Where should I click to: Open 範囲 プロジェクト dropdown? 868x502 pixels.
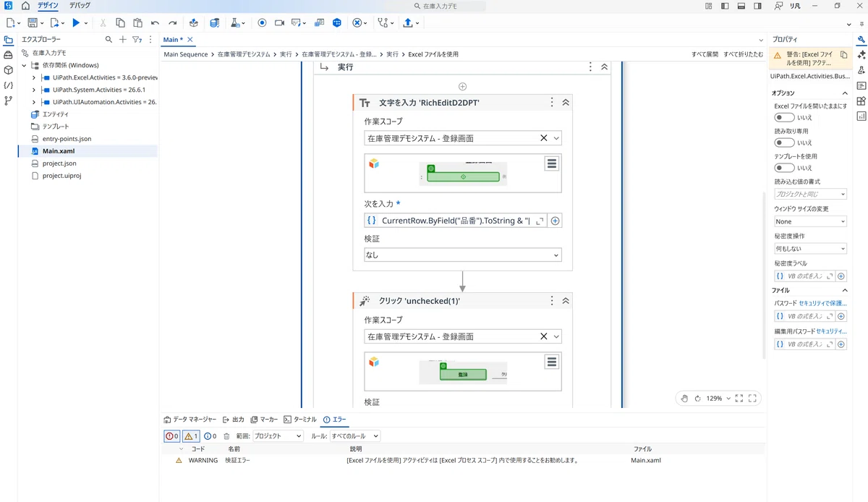[x=278, y=436]
